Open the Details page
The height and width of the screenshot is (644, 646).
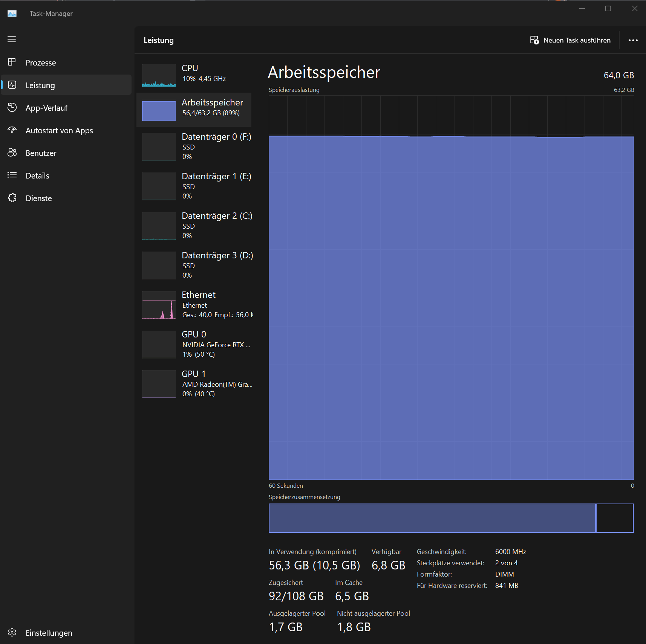coord(66,175)
